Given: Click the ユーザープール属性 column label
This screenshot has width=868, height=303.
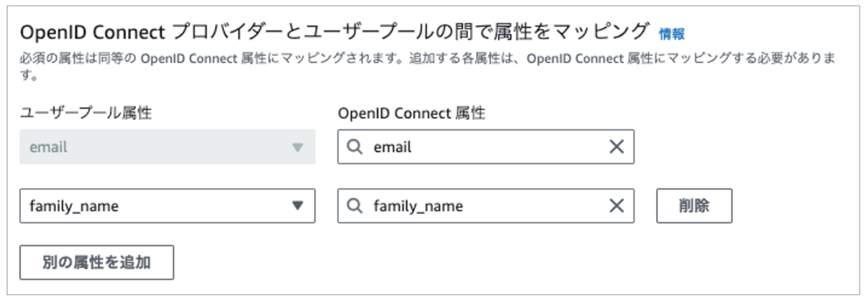Looking at the screenshot, I should point(86,113).
